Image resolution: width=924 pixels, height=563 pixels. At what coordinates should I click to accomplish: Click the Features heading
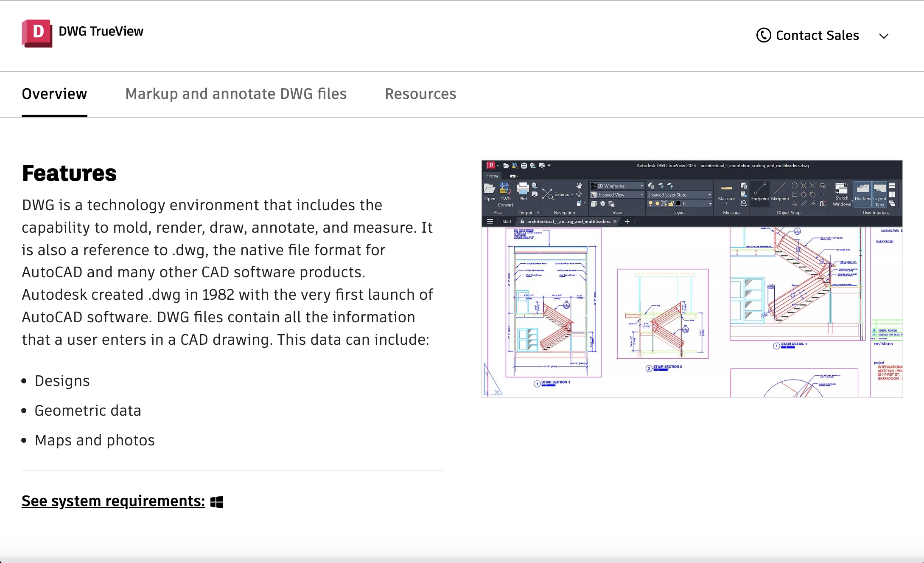pyautogui.click(x=69, y=173)
